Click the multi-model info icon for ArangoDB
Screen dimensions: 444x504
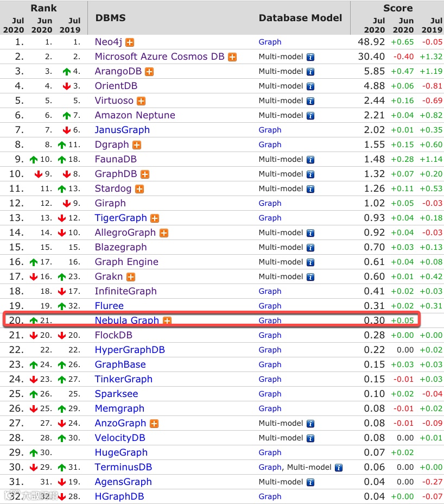tap(310, 72)
